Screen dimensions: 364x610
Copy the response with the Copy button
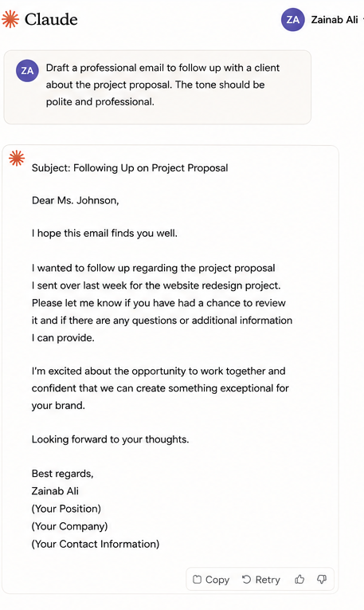(x=211, y=580)
